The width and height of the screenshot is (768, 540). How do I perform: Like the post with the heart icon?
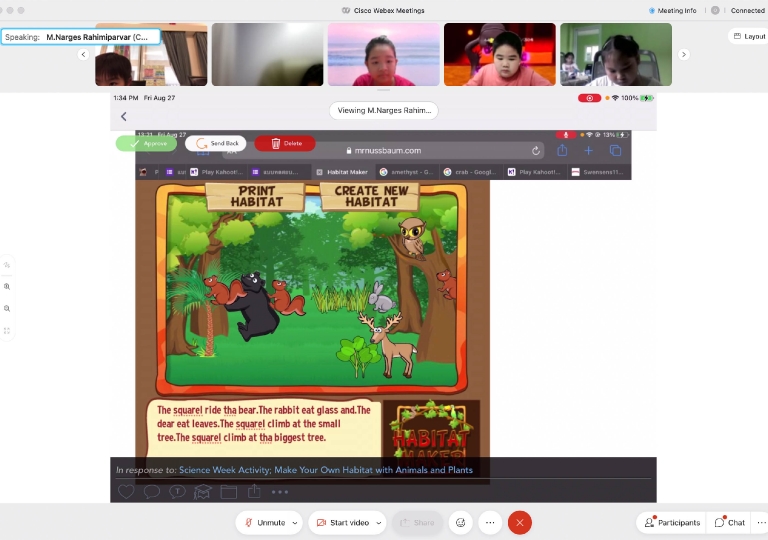point(126,491)
